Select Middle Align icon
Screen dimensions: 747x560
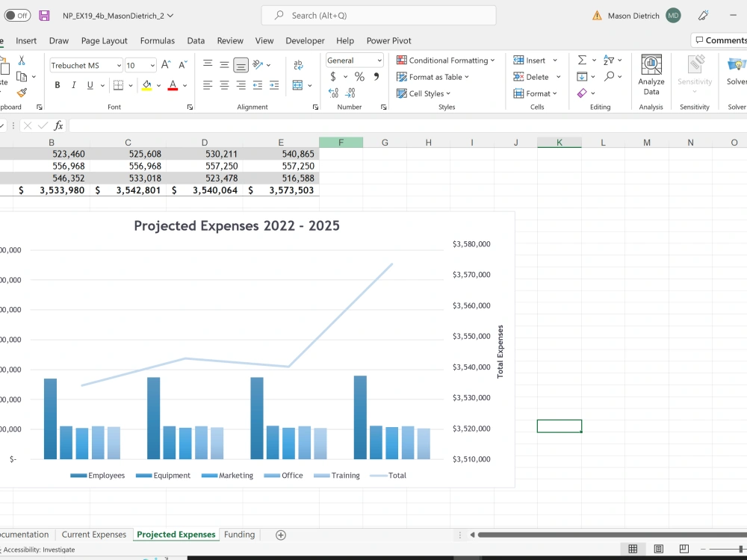pyautogui.click(x=224, y=64)
